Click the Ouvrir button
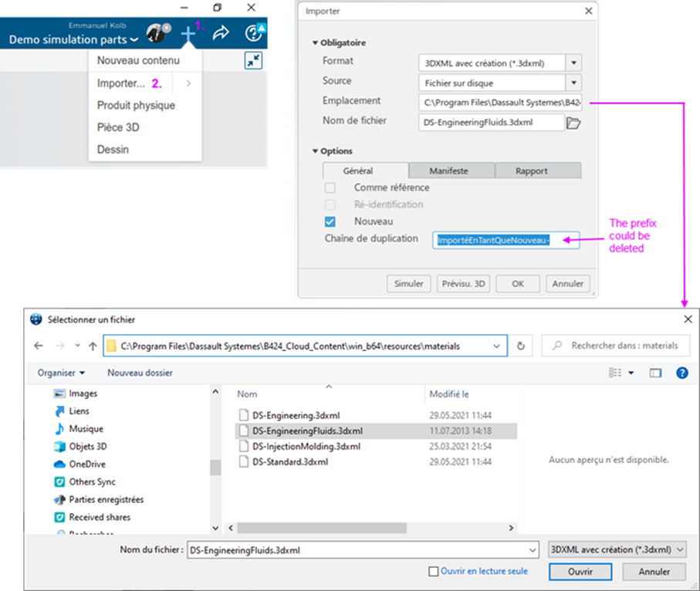700x591 pixels. coord(580,572)
